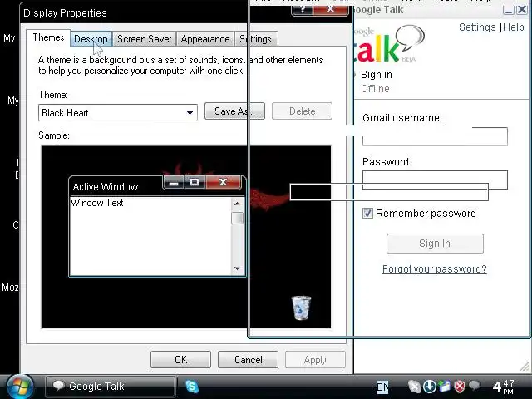Open the Forgot your password link
532x399 pixels.
pyautogui.click(x=435, y=269)
